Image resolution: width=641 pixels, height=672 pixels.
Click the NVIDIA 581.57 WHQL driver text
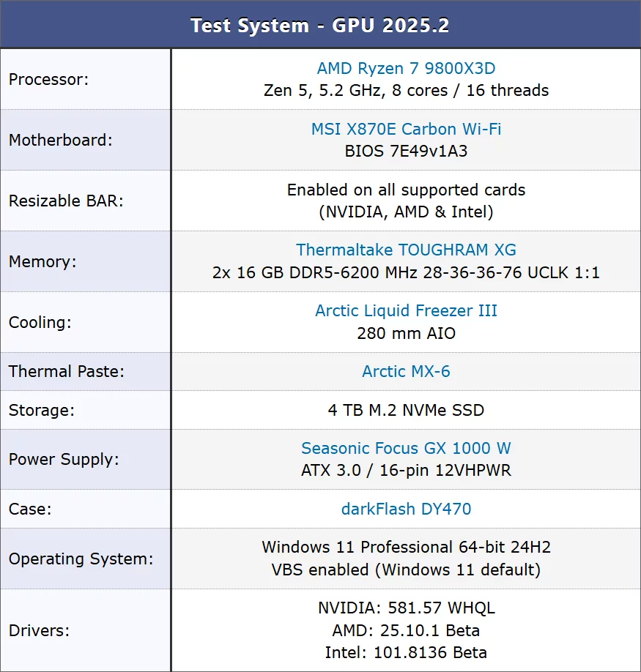click(406, 608)
